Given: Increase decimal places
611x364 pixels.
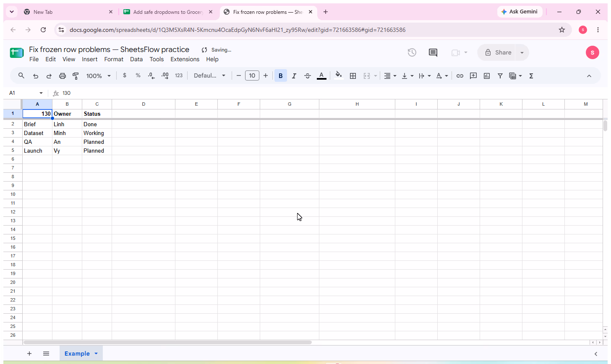Looking at the screenshot, I should (x=165, y=76).
